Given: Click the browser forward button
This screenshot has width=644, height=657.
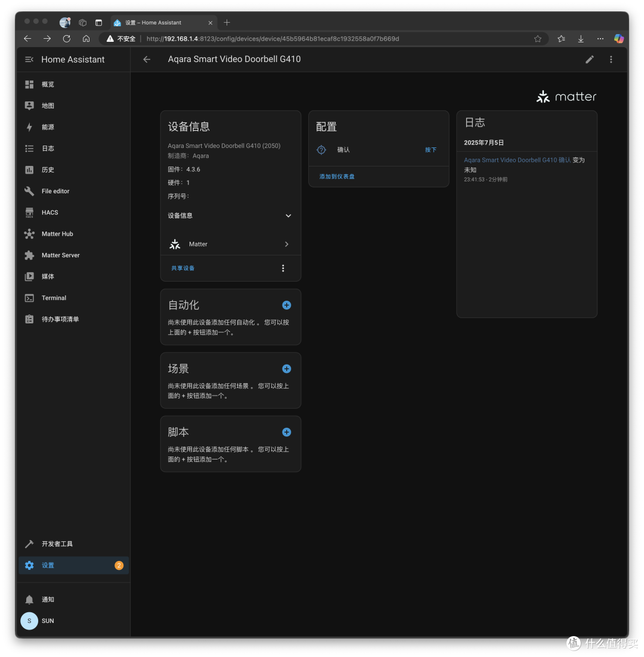Looking at the screenshot, I should pos(47,39).
